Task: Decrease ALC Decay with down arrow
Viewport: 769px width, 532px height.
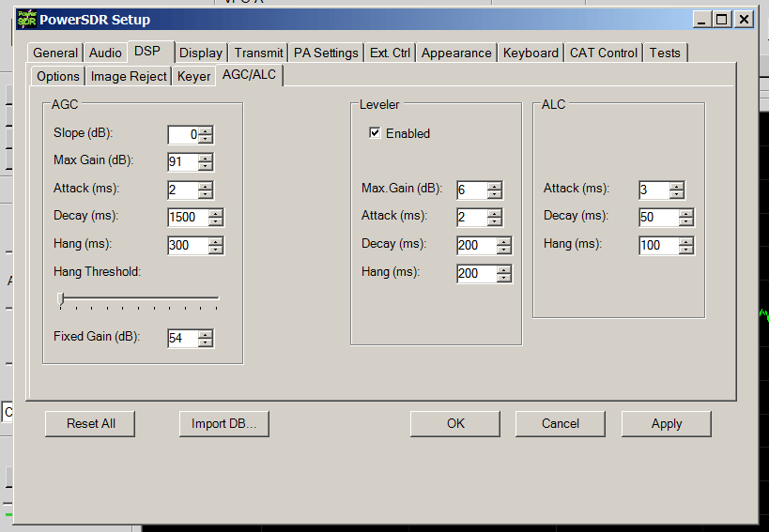Action: coord(686,221)
